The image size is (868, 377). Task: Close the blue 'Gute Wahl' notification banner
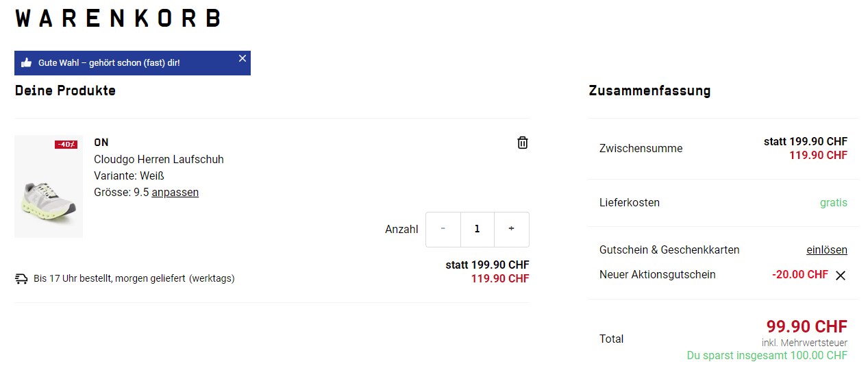tap(243, 58)
